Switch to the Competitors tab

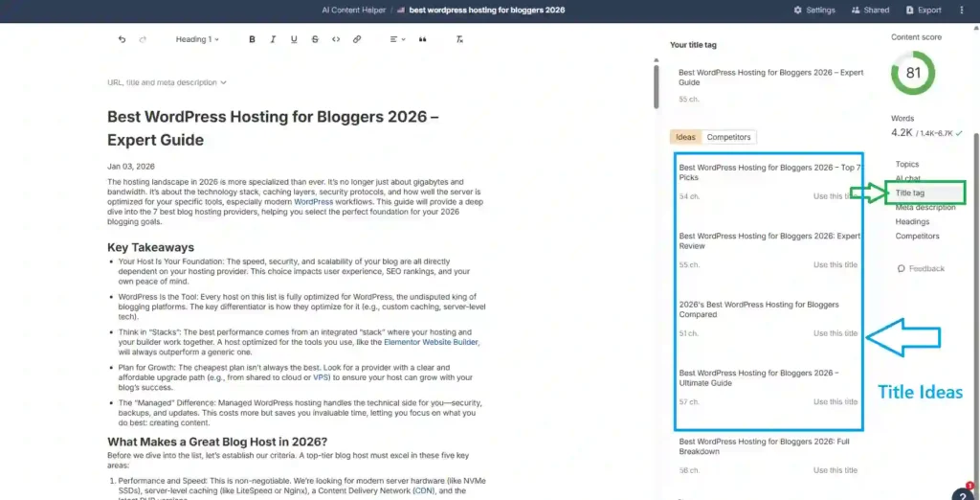728,137
